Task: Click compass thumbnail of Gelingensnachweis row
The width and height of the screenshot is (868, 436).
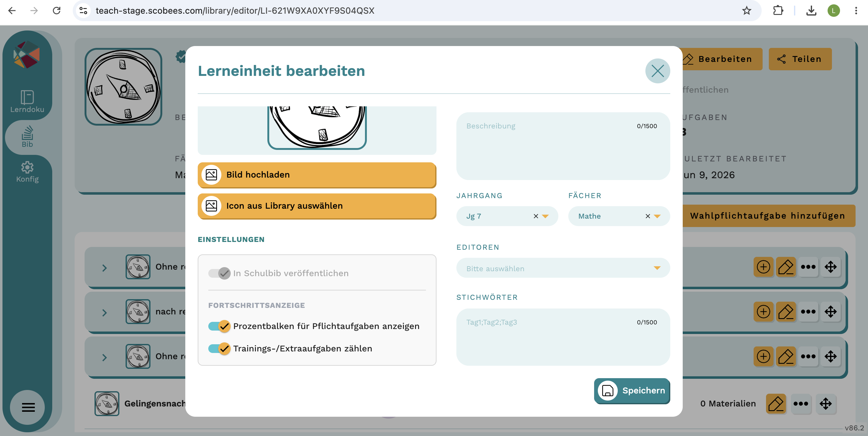Action: click(107, 404)
